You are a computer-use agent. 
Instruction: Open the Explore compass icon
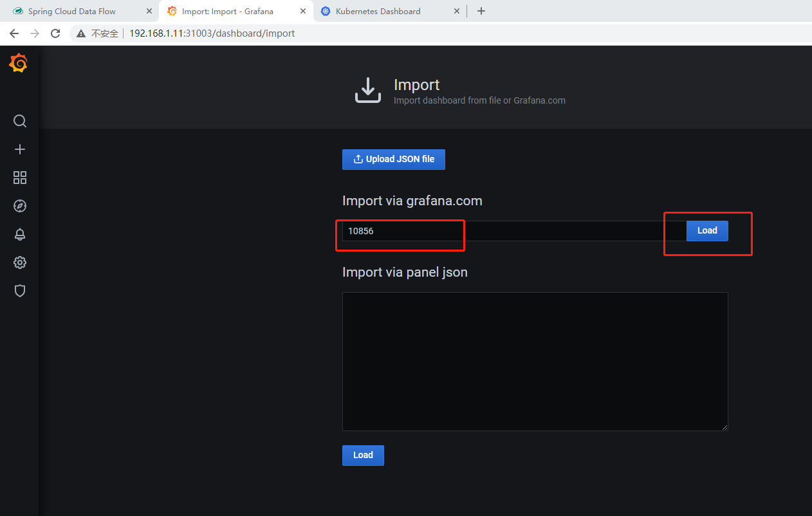click(20, 206)
